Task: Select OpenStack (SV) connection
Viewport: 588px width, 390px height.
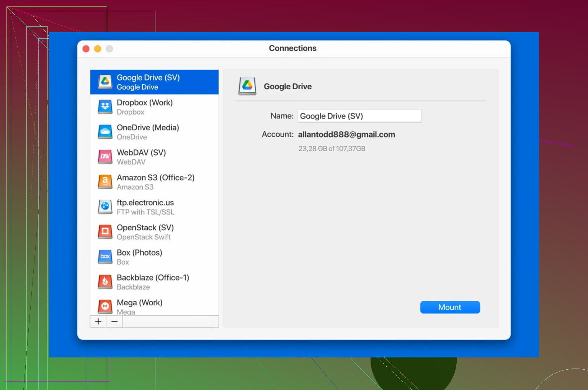Action: (x=154, y=232)
